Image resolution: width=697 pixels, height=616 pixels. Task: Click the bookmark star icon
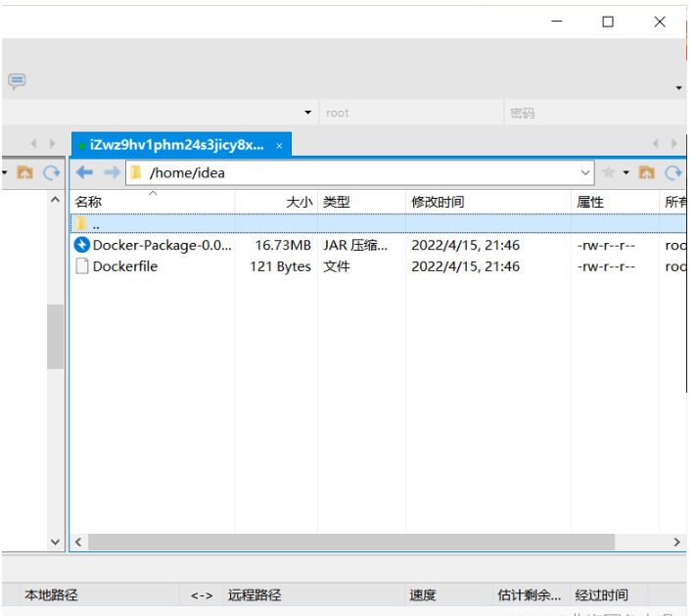click(608, 172)
